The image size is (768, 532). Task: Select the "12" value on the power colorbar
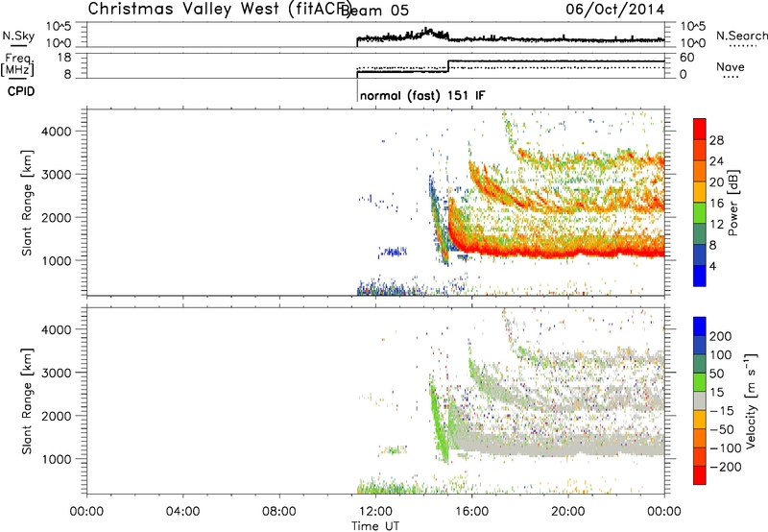[x=716, y=225]
